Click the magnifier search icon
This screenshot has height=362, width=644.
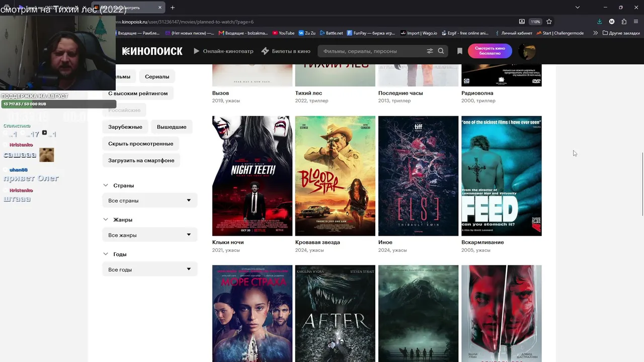click(441, 51)
